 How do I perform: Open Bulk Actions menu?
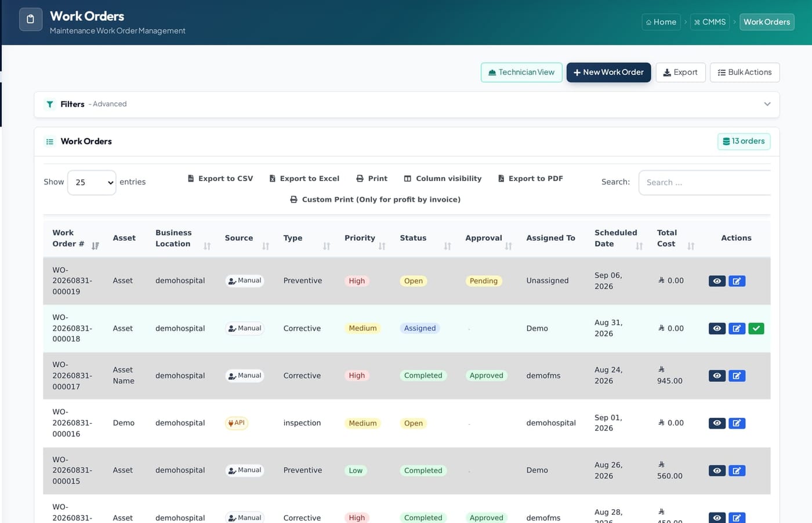click(745, 73)
